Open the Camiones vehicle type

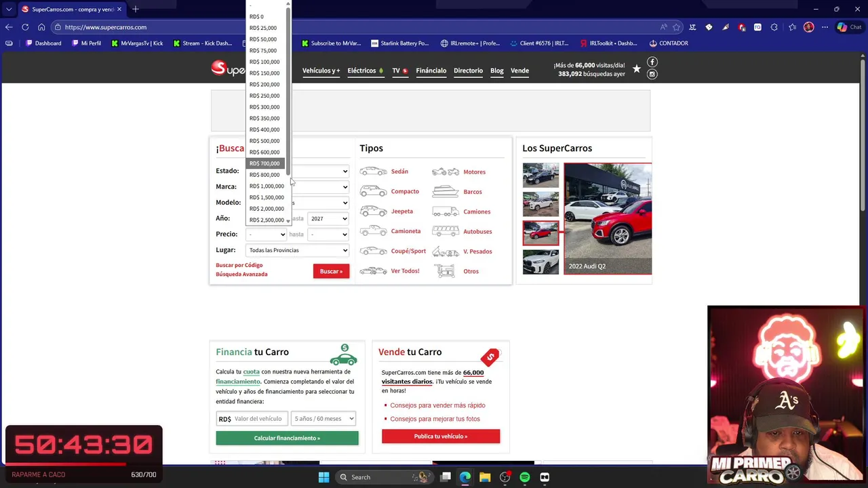pos(477,211)
